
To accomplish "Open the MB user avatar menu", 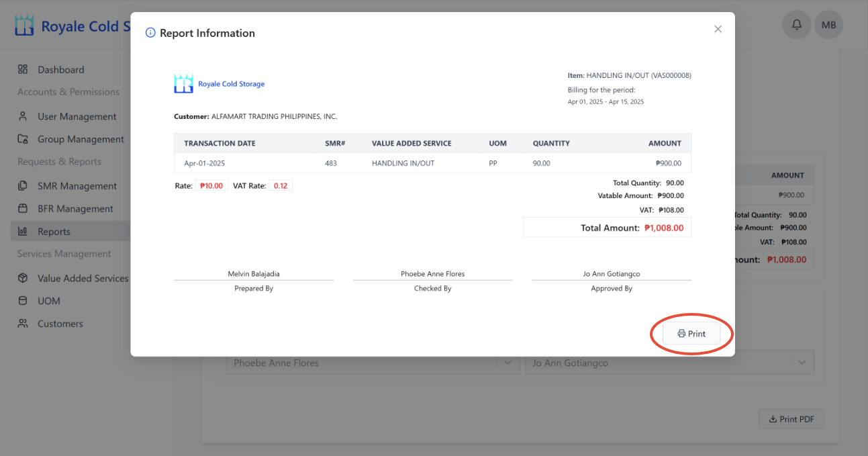I will [828, 25].
